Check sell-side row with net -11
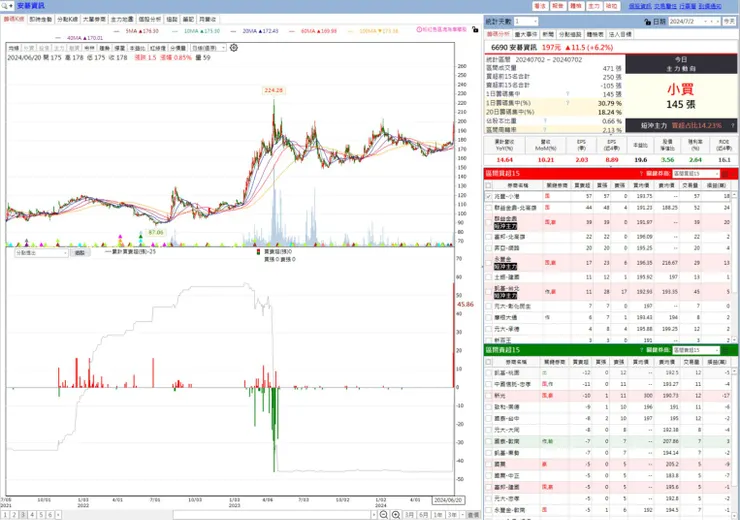Screen dimensions: 740x520 click(489, 384)
